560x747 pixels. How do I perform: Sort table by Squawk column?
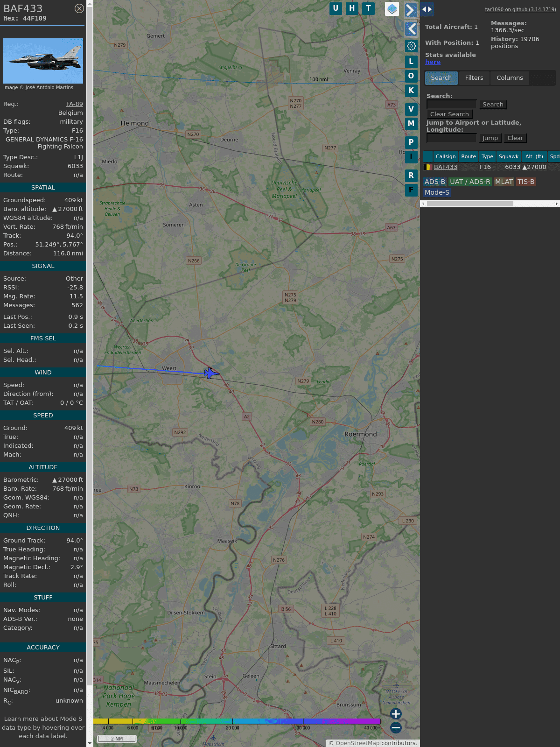coord(509,157)
